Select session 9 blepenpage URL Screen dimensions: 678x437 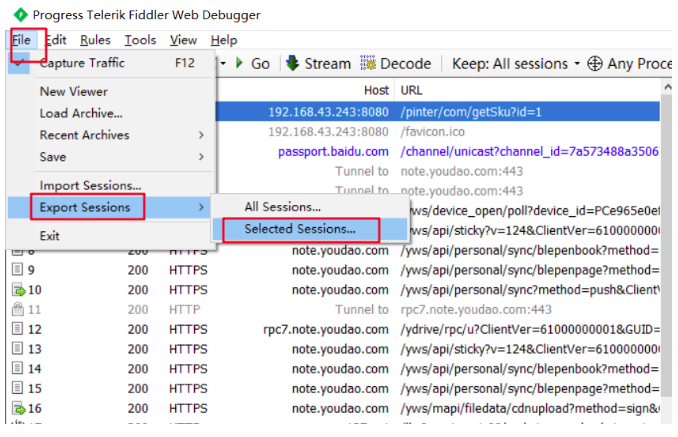(x=530, y=270)
